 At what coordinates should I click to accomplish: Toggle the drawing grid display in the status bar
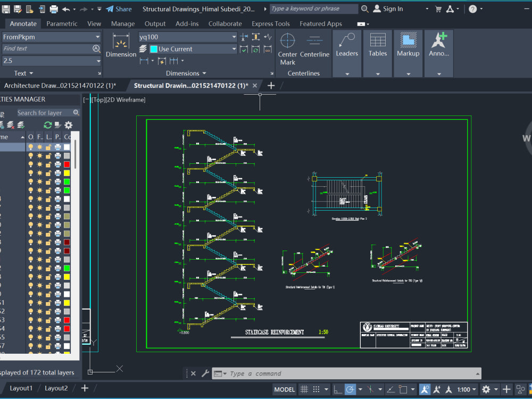pyautogui.click(x=304, y=389)
